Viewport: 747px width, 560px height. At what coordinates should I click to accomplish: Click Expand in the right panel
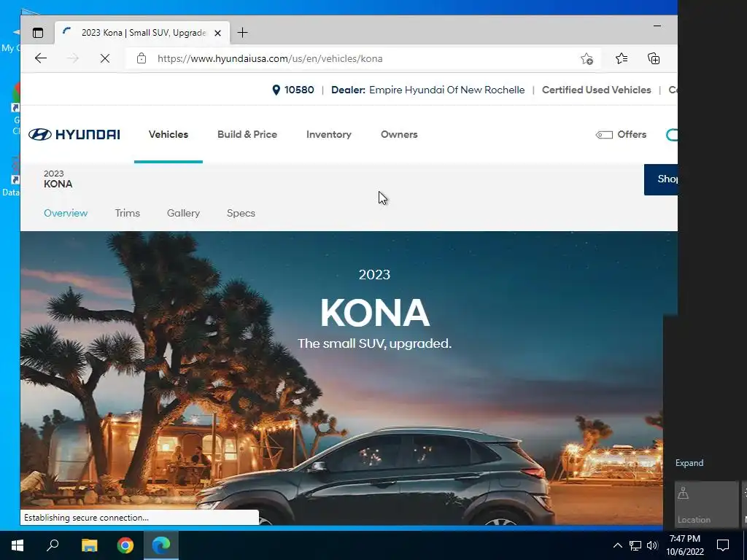[689, 463]
